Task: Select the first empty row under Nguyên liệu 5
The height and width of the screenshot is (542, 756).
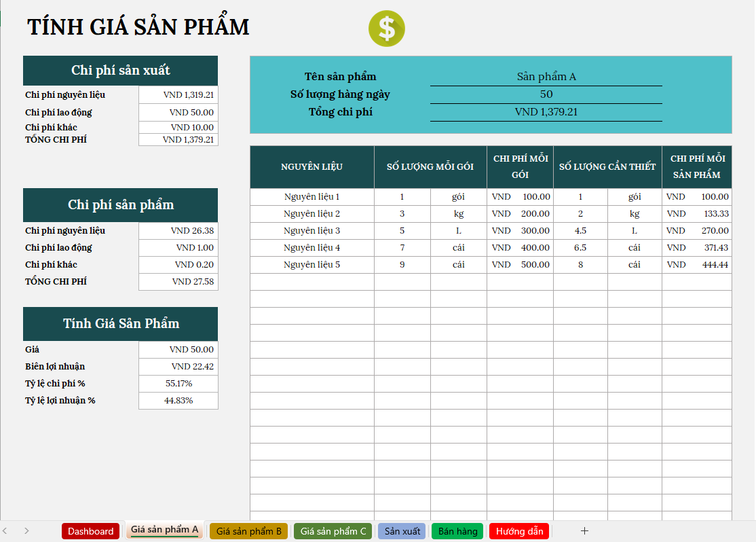Action: pyautogui.click(x=311, y=282)
